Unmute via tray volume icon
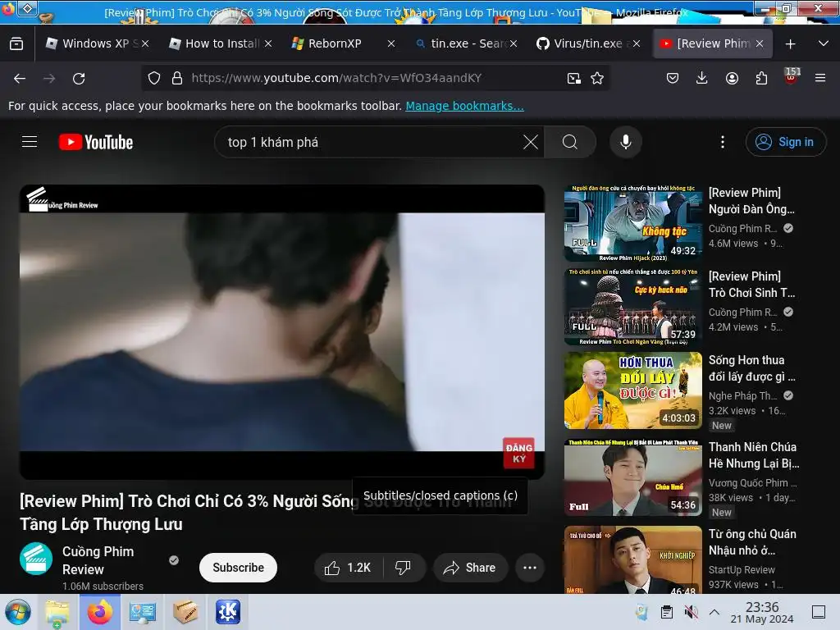 691,612
